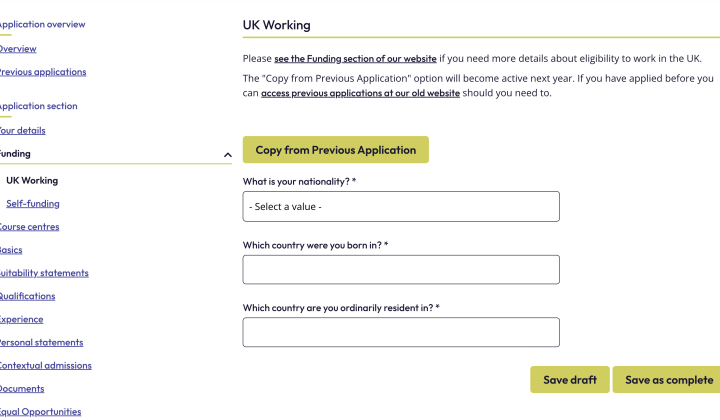The image size is (720, 420).
Task: Click Save as complete button
Action: [668, 380]
